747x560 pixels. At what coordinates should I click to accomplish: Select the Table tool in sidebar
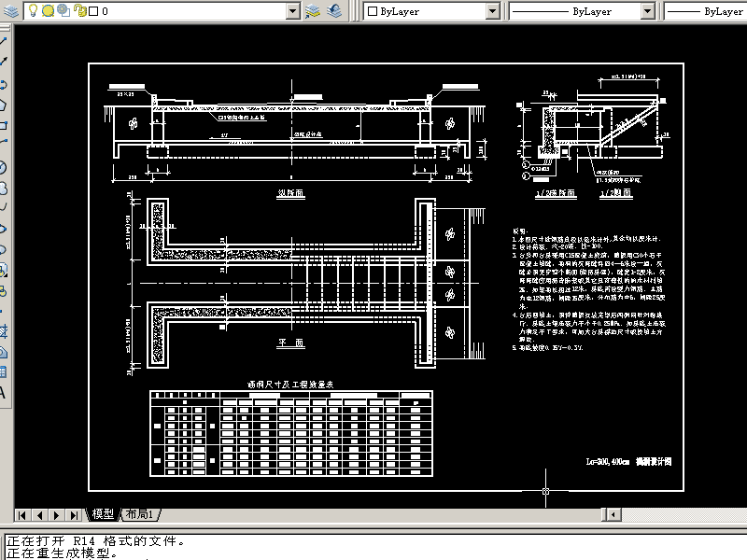(x=3, y=372)
